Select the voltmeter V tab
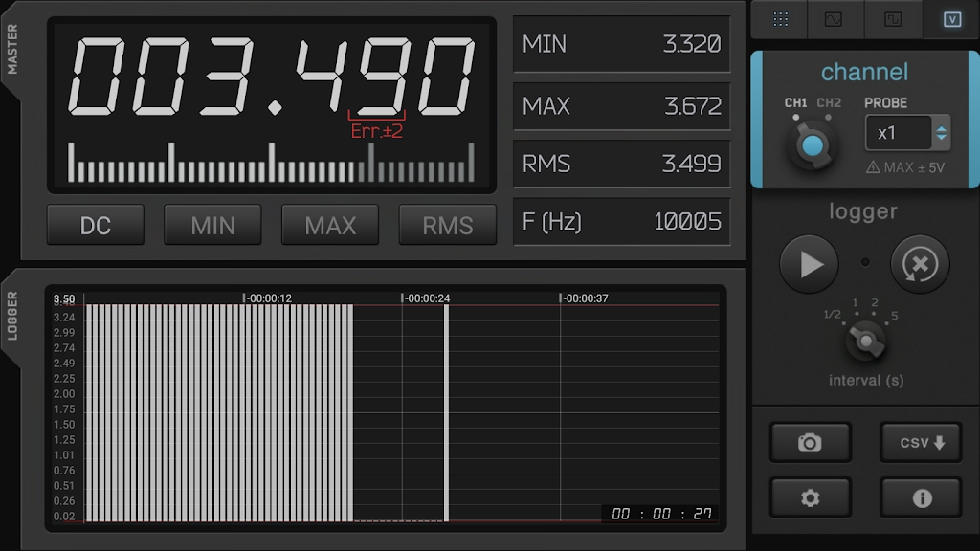The height and width of the screenshot is (551, 980). (950, 19)
